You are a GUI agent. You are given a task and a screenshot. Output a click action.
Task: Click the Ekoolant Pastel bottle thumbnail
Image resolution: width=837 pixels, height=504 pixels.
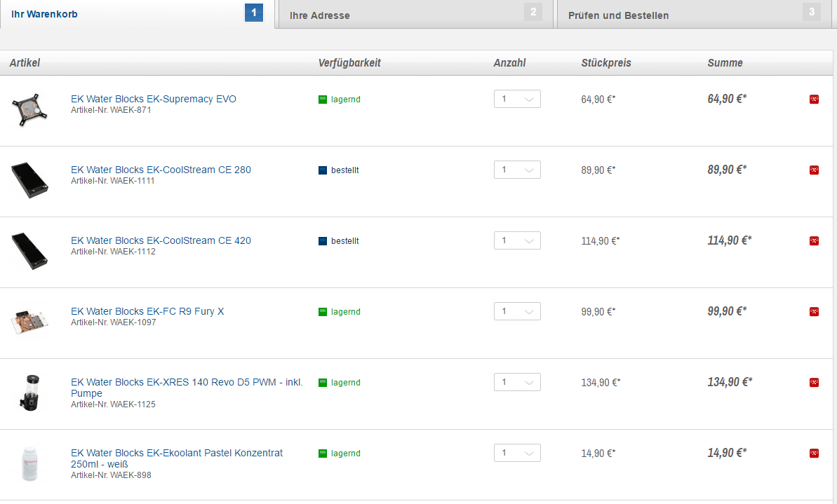(x=30, y=463)
